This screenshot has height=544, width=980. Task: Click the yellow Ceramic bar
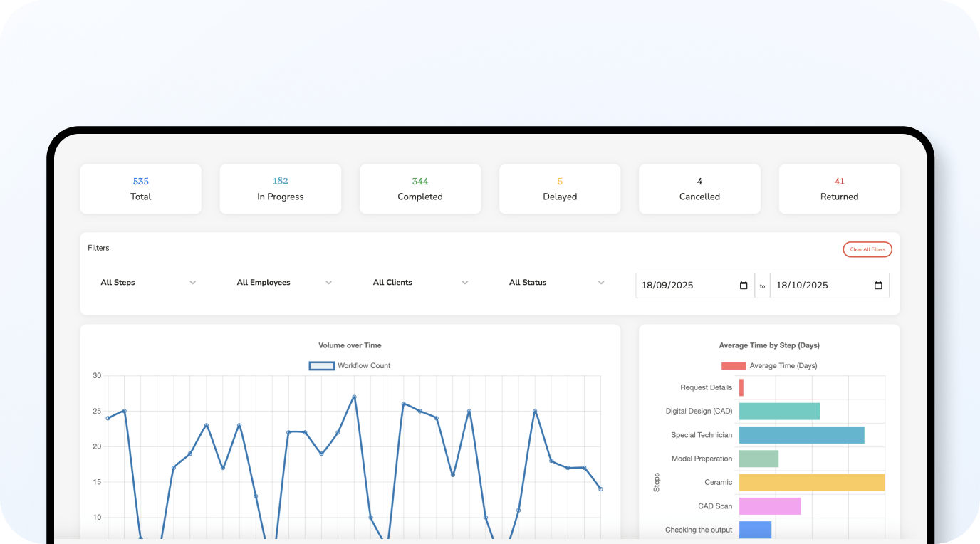811,483
